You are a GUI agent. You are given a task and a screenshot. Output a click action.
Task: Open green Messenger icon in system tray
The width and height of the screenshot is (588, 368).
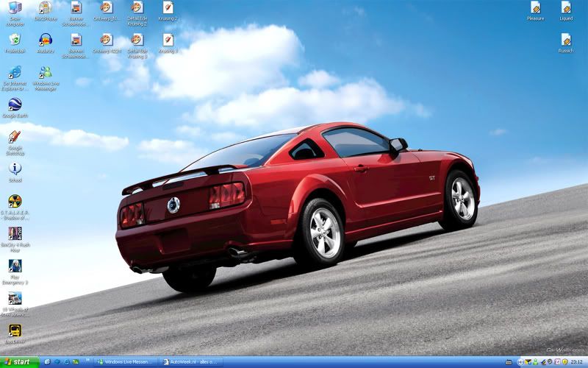(x=535, y=362)
